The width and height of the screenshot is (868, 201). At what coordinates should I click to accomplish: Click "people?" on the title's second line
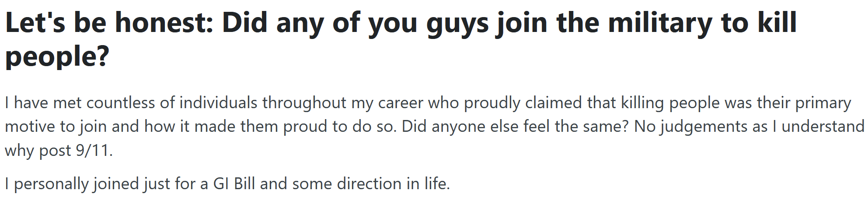(57, 57)
